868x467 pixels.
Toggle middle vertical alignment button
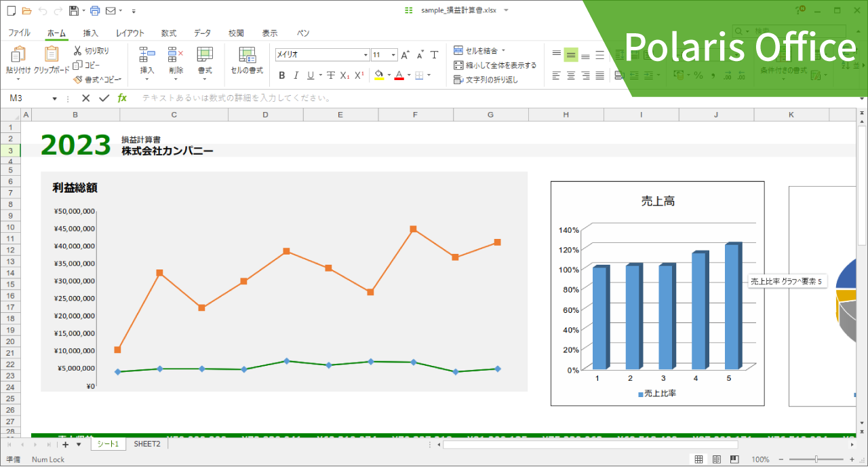point(571,55)
